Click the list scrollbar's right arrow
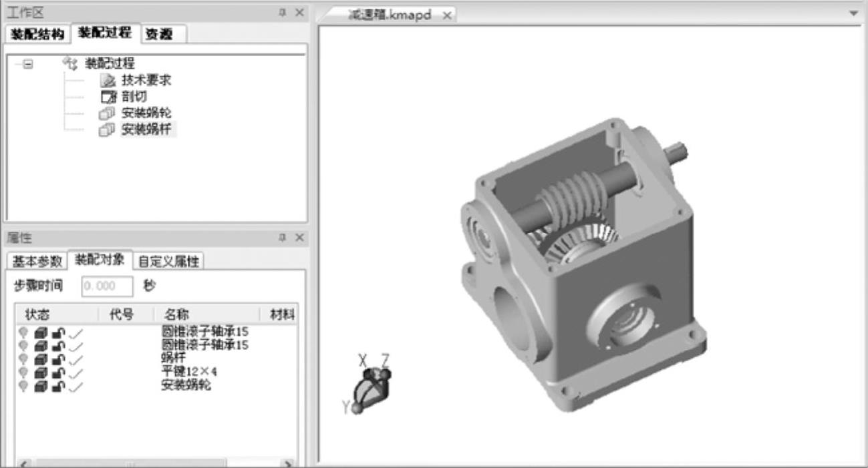The width and height of the screenshot is (868, 468). point(287,463)
